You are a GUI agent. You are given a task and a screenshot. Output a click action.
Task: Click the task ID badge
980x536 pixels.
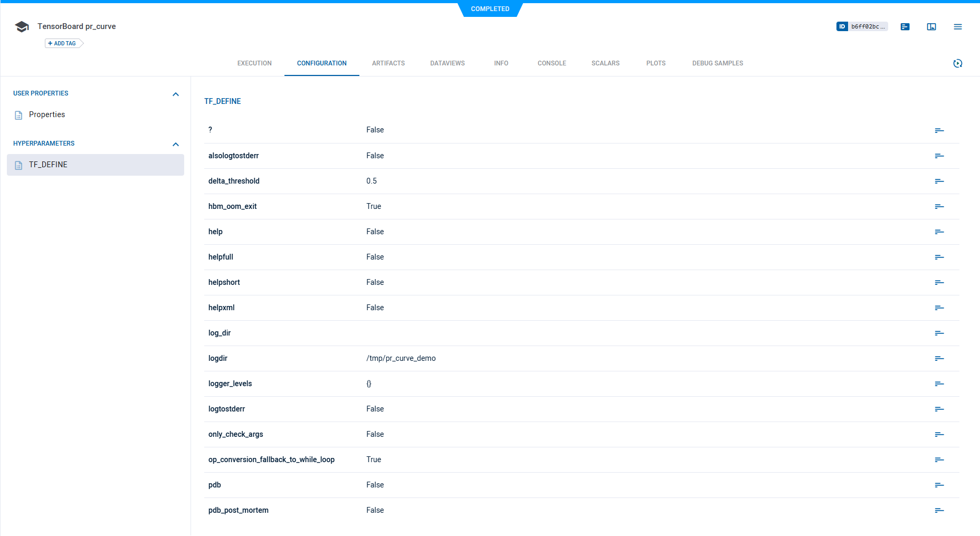(862, 26)
